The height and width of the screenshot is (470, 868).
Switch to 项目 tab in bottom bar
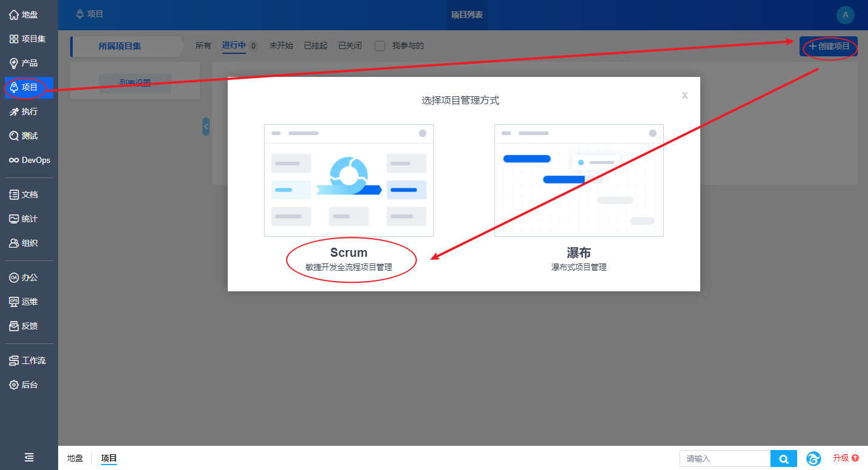click(x=109, y=458)
